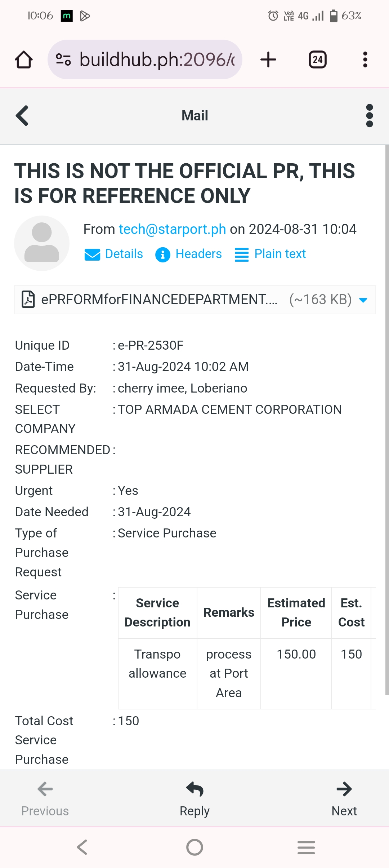The image size is (389, 868).
Task: Show the 24 open tabs switcher
Action: [x=317, y=59]
